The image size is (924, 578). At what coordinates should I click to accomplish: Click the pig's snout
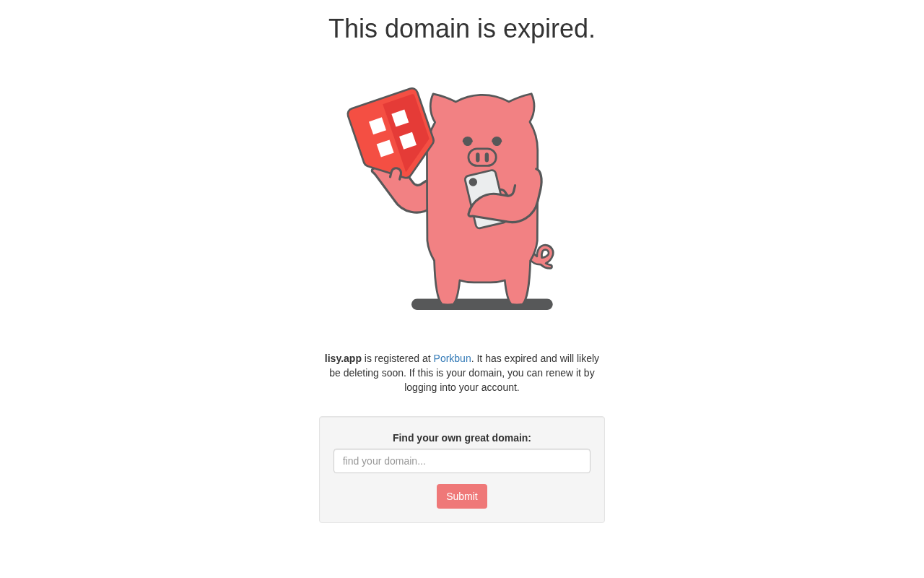pos(482,157)
